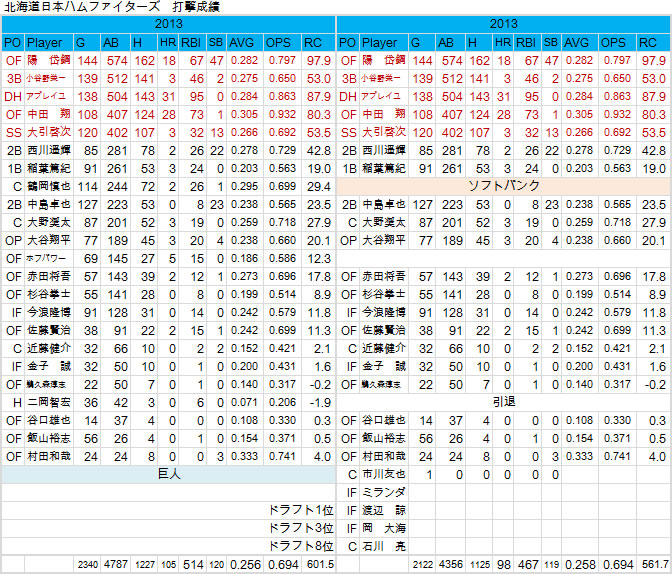Click the 0.206 OPS in 二岡智宏 row
The width and height of the screenshot is (672, 574).
tap(282, 403)
